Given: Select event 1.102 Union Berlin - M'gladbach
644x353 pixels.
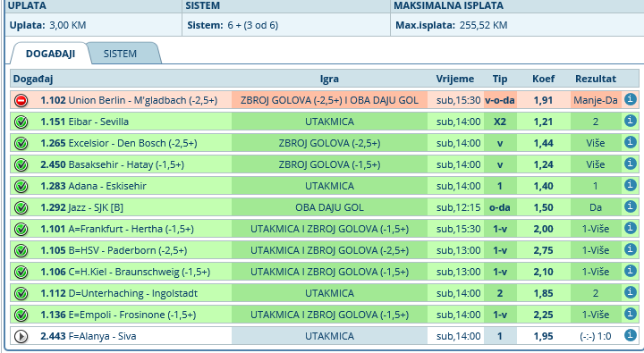Looking at the screenshot, I should point(129,100).
